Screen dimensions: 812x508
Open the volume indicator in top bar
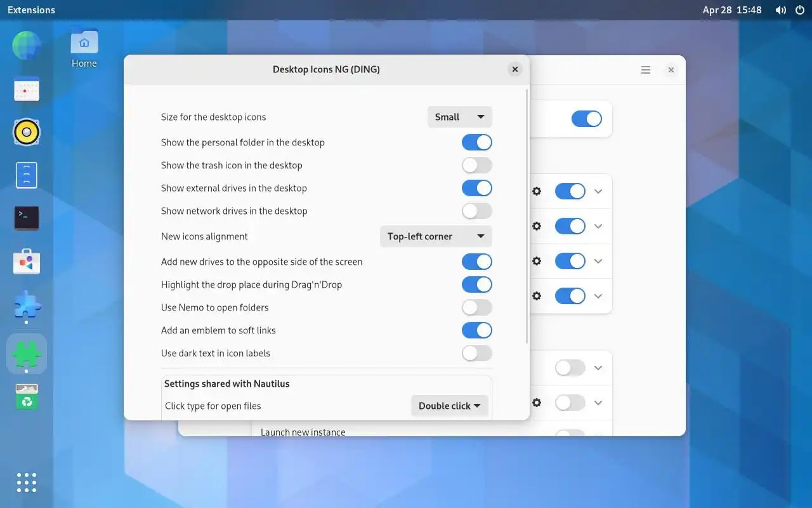click(781, 10)
